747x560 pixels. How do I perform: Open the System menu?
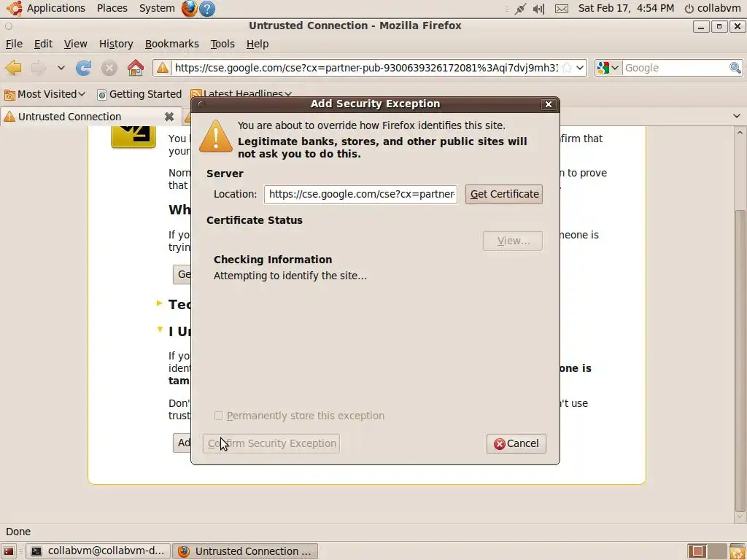157,8
